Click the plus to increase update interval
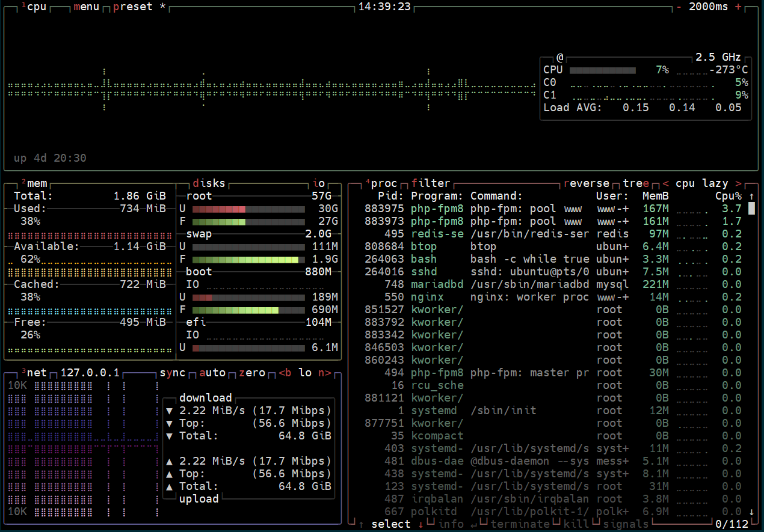The image size is (764, 532). tap(738, 7)
